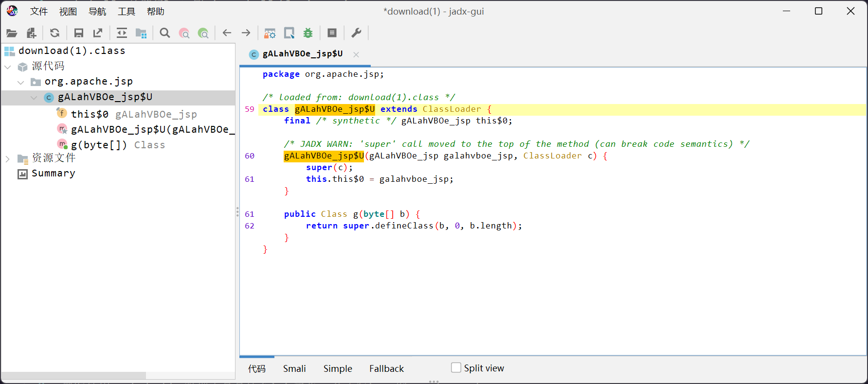Switch to the Simple view tab
This screenshot has height=384, width=868.
[x=338, y=368]
